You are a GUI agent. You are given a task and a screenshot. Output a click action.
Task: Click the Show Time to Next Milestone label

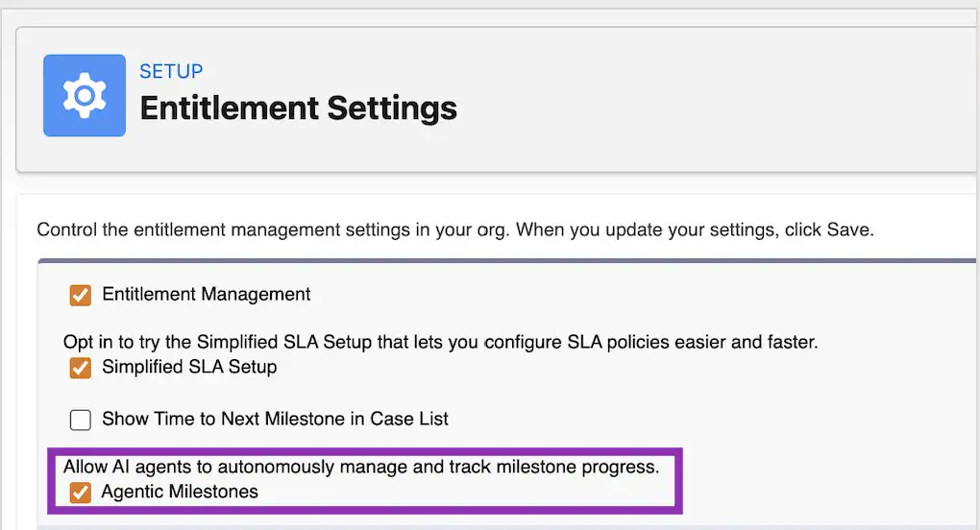(275, 420)
